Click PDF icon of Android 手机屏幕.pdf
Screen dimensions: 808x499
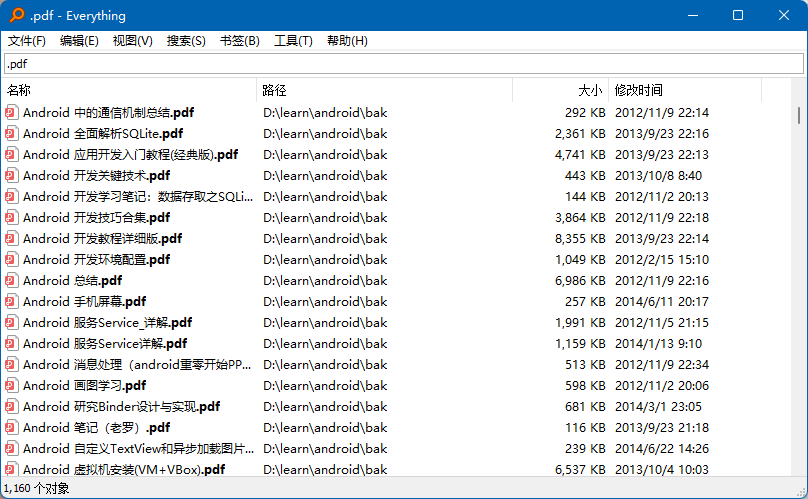(11, 302)
